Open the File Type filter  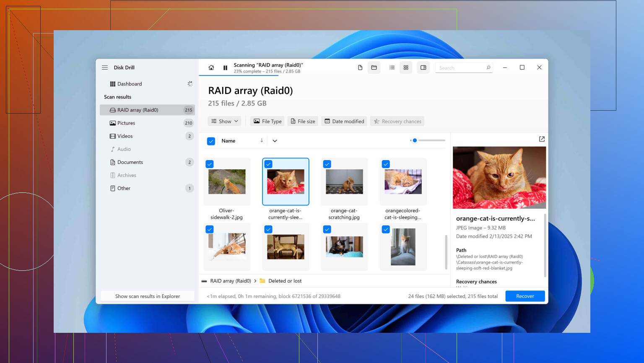[x=267, y=122]
